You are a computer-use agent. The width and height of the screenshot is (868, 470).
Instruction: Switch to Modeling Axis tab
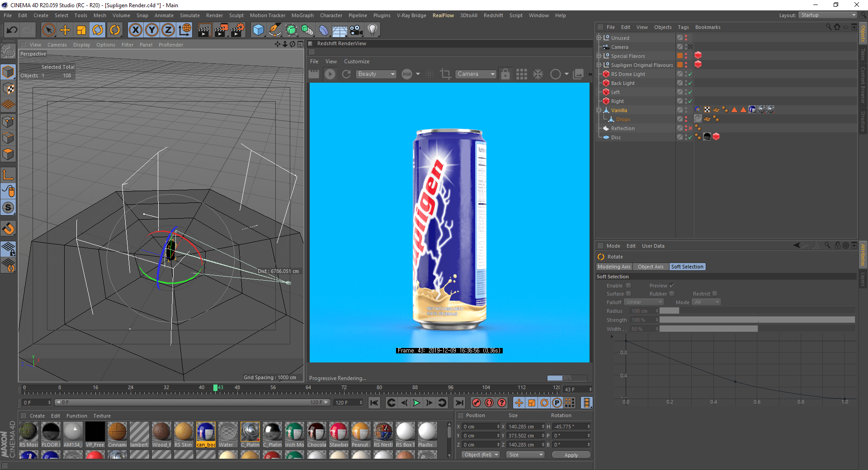(x=614, y=267)
